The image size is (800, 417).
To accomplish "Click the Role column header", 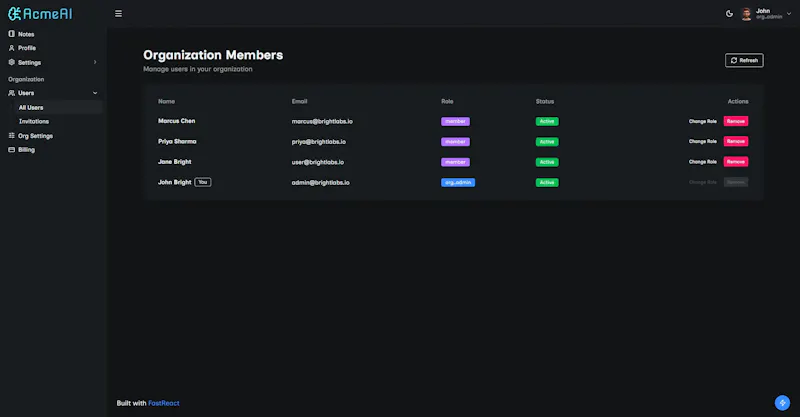I will (x=447, y=102).
